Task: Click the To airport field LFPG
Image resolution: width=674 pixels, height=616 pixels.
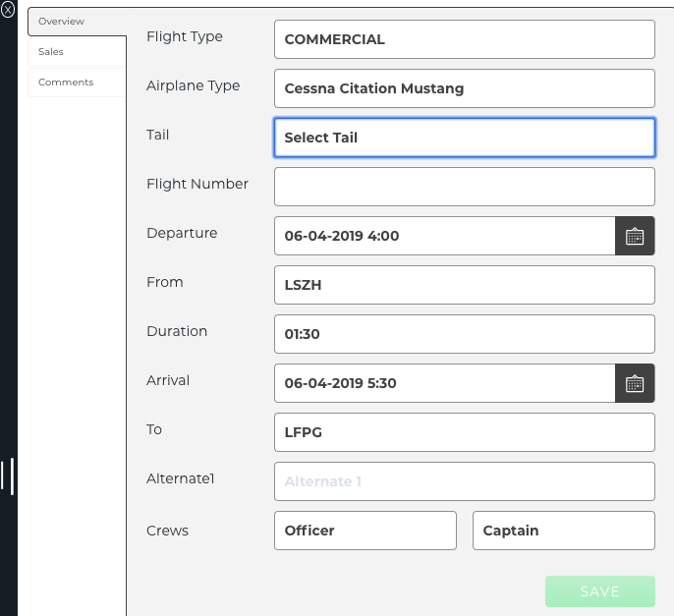Action: (x=464, y=432)
